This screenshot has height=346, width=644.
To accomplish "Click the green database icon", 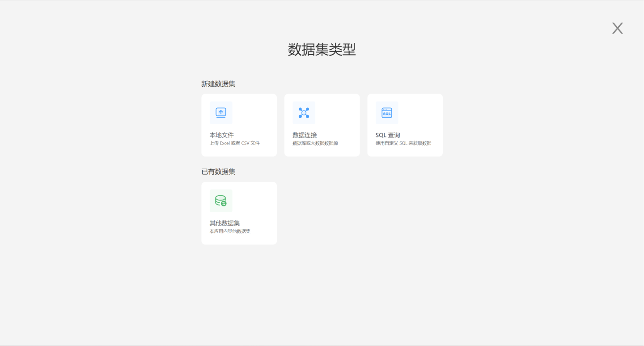I will point(221,201).
